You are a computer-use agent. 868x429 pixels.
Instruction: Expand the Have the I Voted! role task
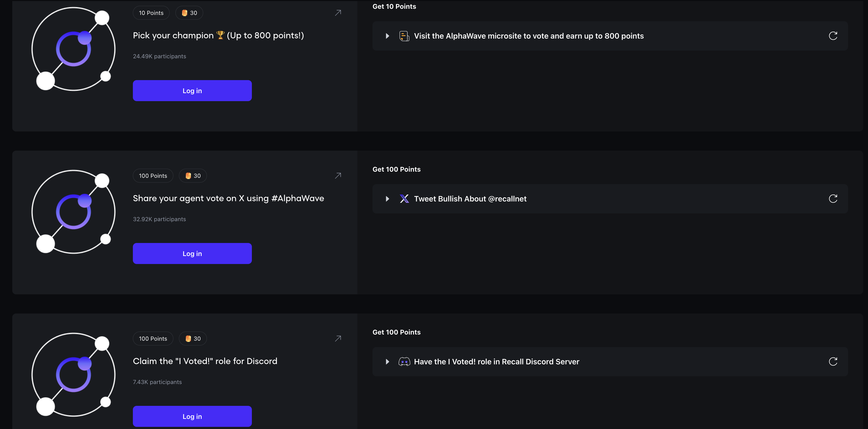[387, 362]
